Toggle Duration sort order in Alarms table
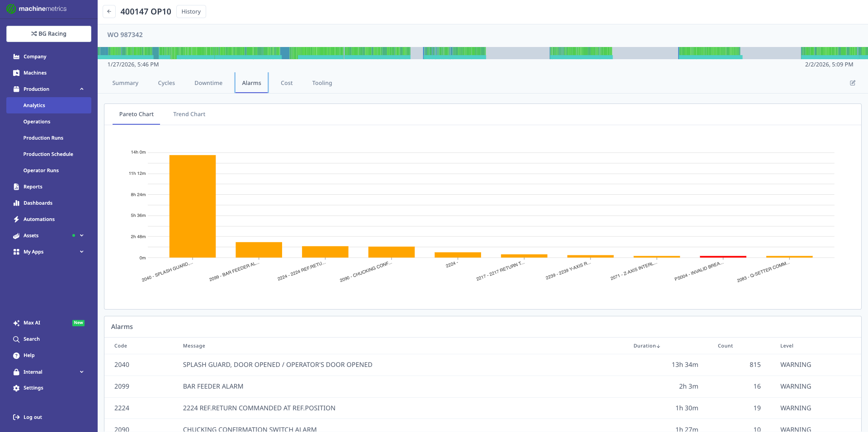Viewport: 868px width, 432px height. 646,346
